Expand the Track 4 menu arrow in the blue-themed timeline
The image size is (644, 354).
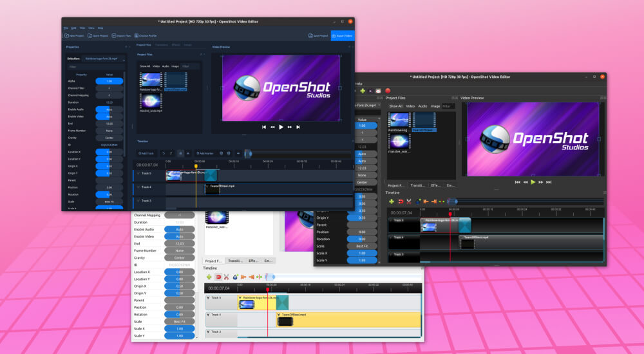click(x=138, y=187)
